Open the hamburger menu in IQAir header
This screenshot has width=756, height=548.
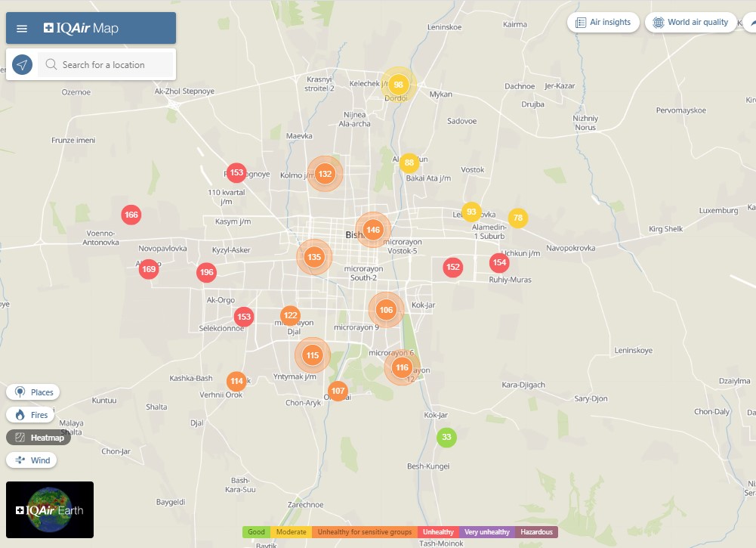point(22,29)
